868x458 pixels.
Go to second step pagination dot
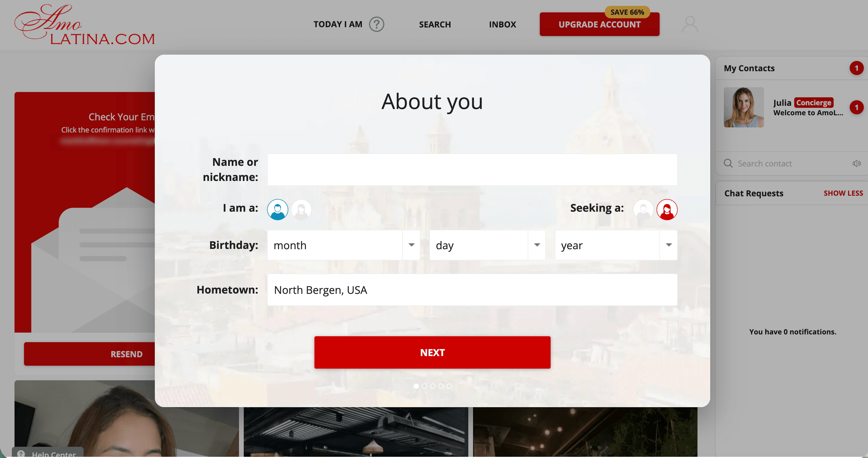click(x=424, y=386)
